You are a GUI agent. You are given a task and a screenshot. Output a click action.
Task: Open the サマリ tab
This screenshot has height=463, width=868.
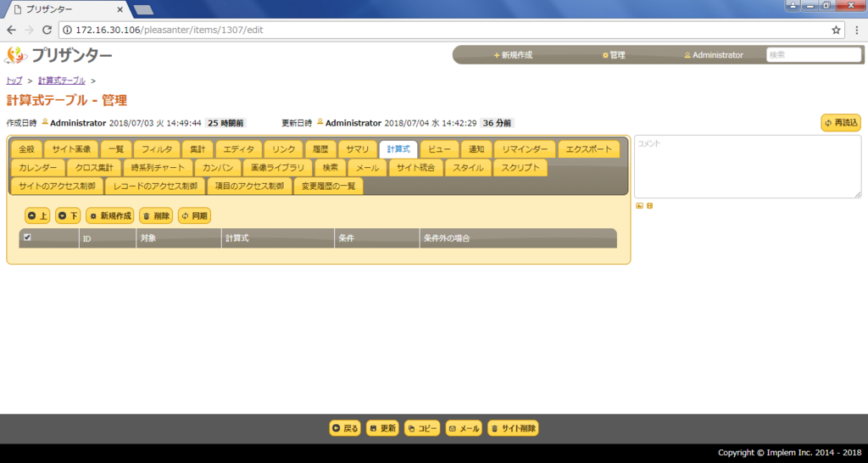coord(358,149)
